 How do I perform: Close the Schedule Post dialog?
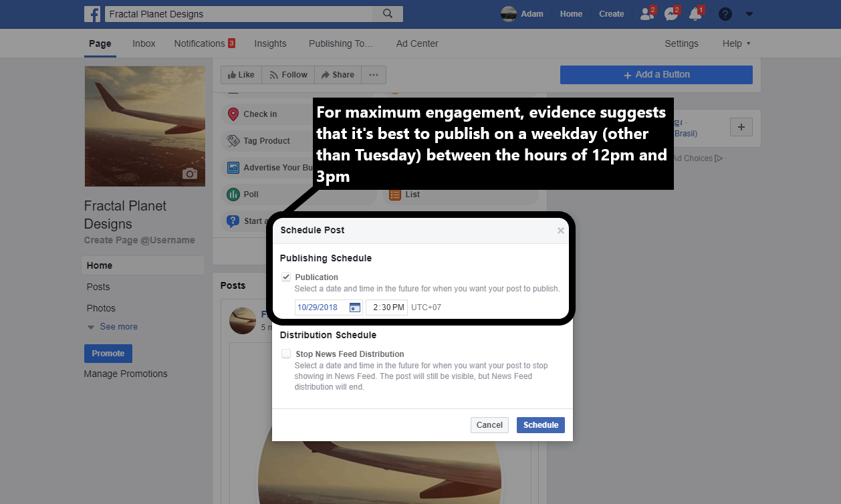[x=560, y=231]
